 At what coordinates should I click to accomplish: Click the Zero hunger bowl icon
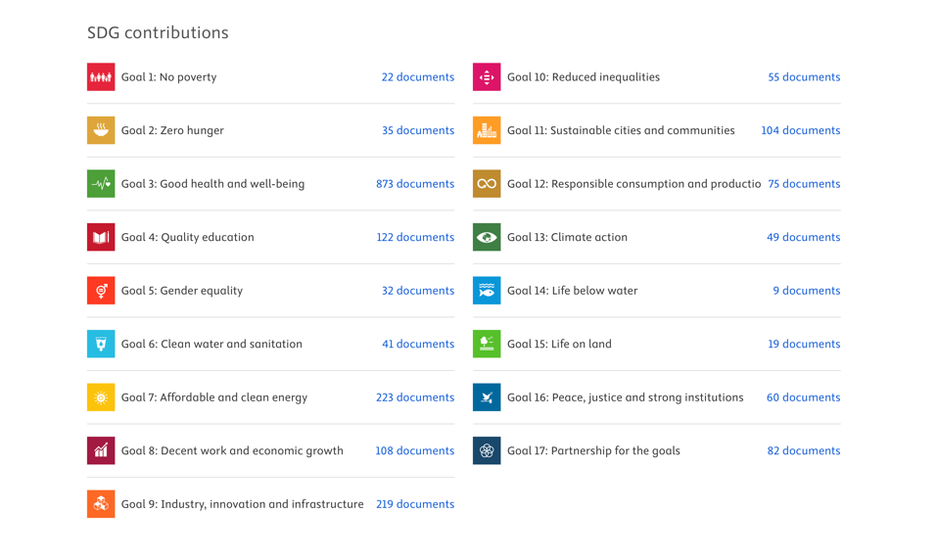click(x=101, y=130)
